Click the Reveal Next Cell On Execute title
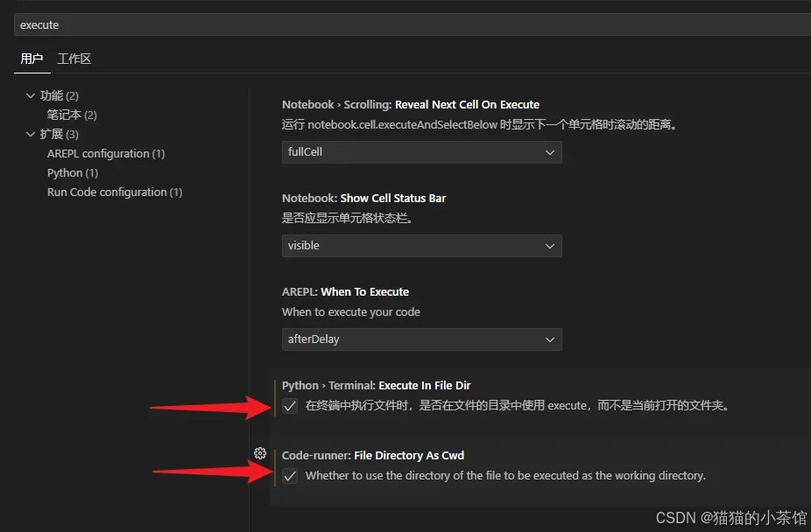This screenshot has height=532, width=811. (411, 104)
